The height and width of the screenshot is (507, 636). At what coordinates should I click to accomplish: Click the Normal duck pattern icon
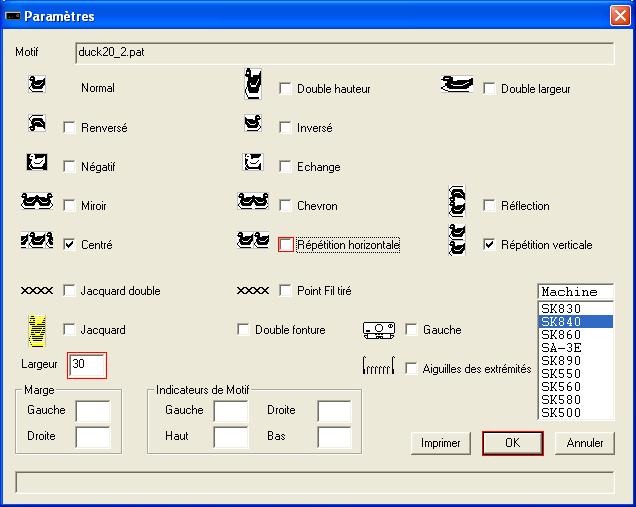[37, 86]
